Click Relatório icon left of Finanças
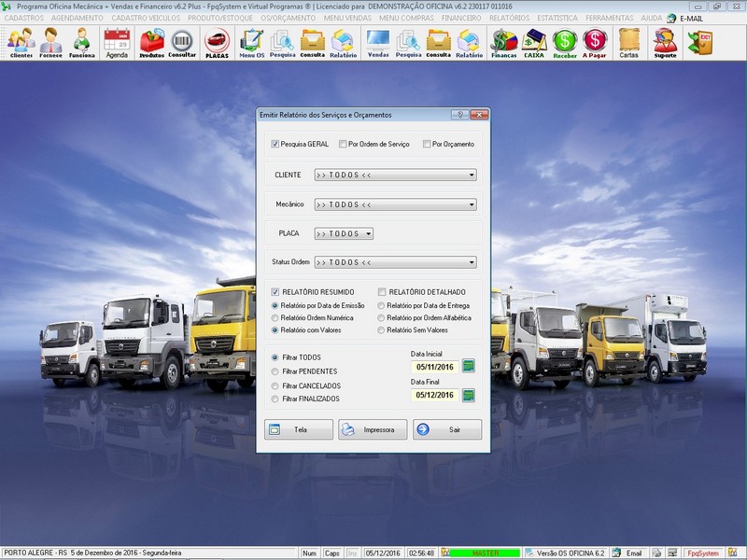 [470, 43]
